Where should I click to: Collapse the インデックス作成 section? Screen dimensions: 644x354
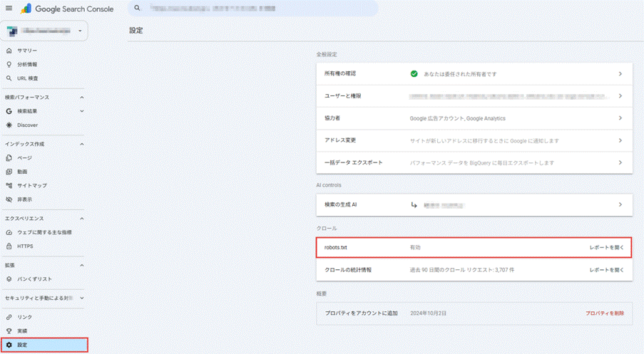pos(82,144)
